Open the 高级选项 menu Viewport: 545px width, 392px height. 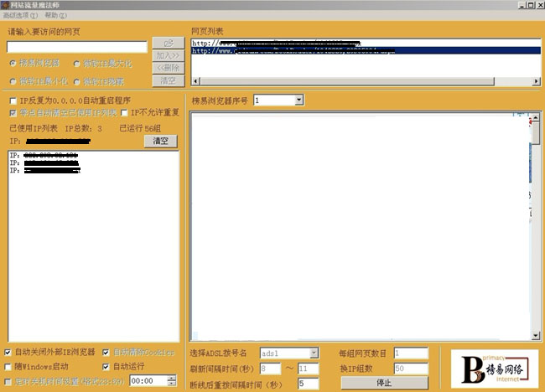[21, 15]
